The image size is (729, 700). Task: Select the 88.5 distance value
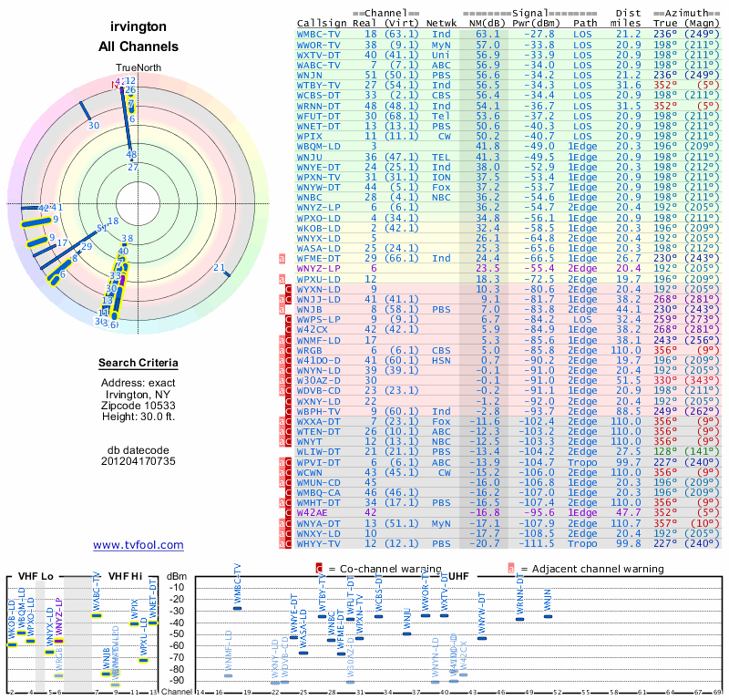point(629,412)
